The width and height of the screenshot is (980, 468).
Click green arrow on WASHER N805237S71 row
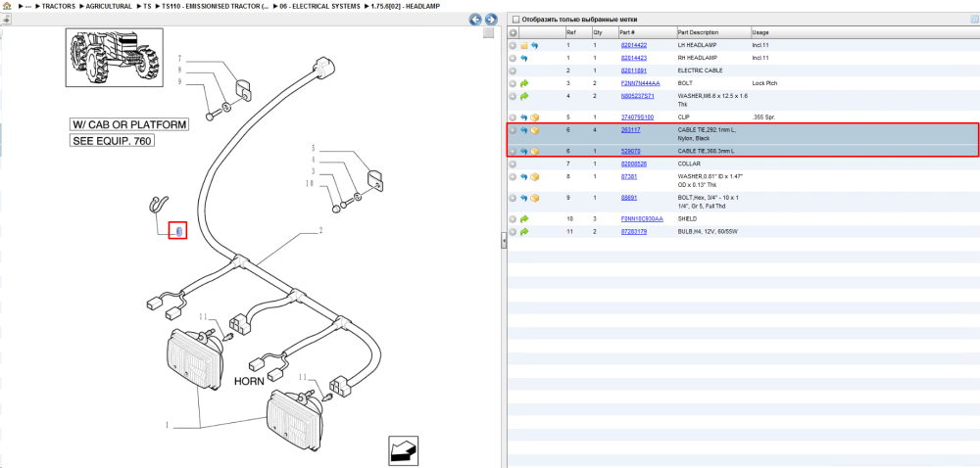524,96
